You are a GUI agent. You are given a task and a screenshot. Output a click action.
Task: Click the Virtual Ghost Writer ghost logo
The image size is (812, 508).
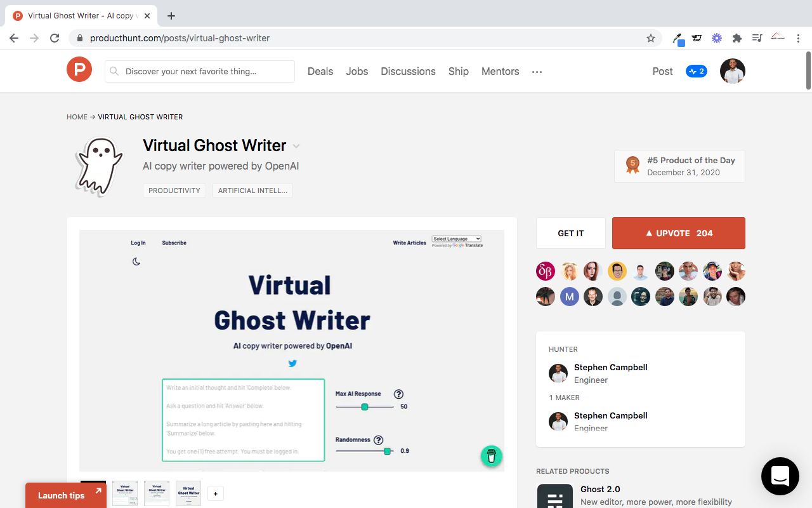point(98,166)
